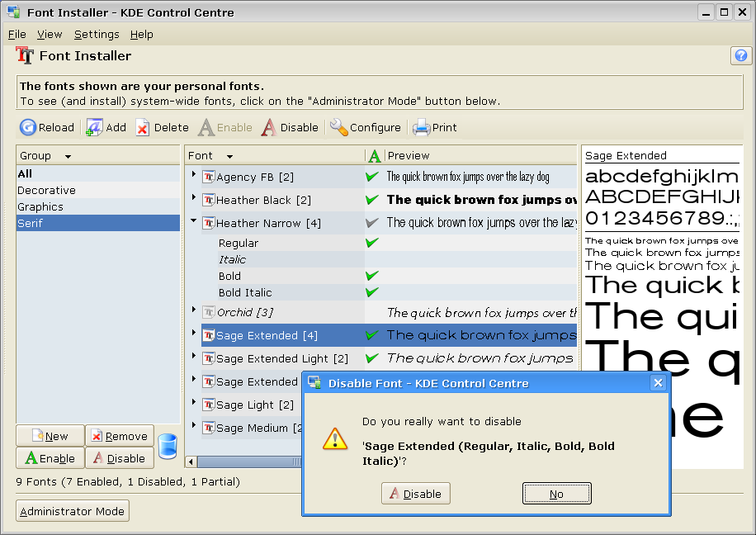The image size is (756, 535).
Task: Click the Group column sort arrow
Action: [x=68, y=156]
